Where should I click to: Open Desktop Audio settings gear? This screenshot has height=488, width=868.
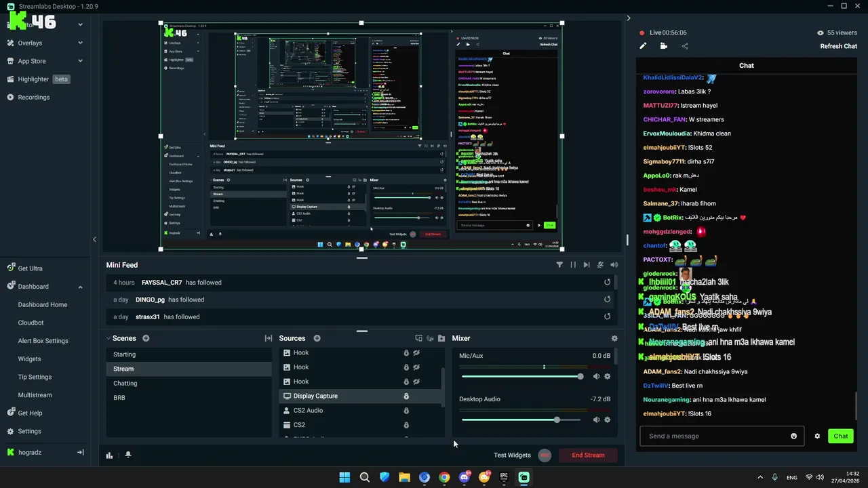(x=607, y=420)
